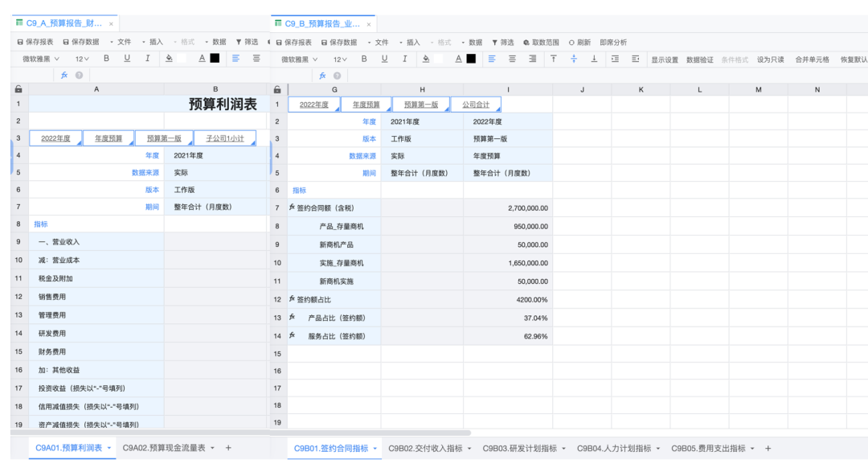Image resolution: width=868 pixels, height=472 pixels.
Task: Open C9B03.研发计划指标 sheet tab
Action: (x=519, y=449)
